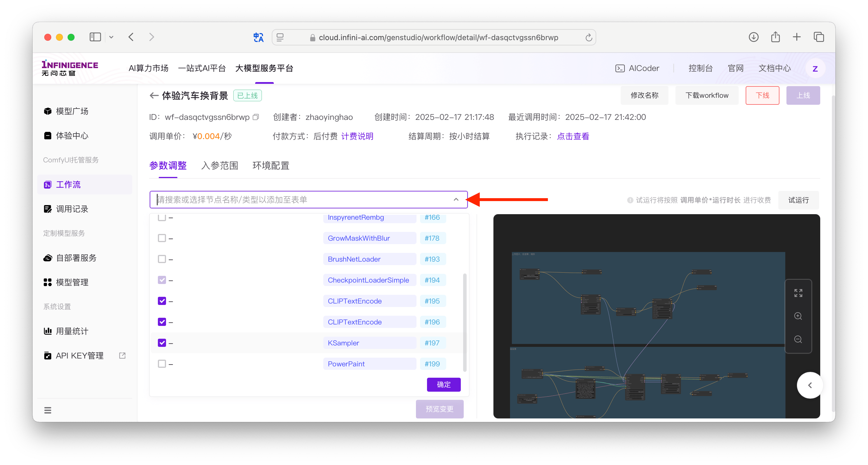Show the tab overview icon

(818, 37)
